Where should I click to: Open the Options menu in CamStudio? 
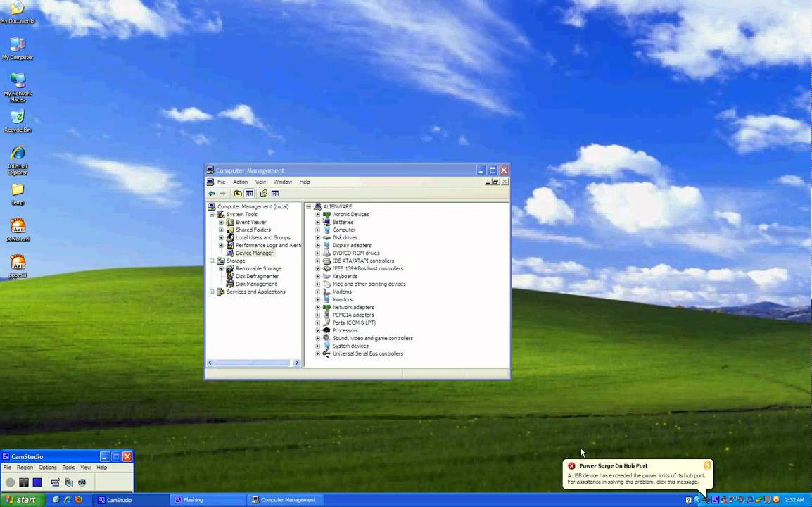click(x=48, y=467)
